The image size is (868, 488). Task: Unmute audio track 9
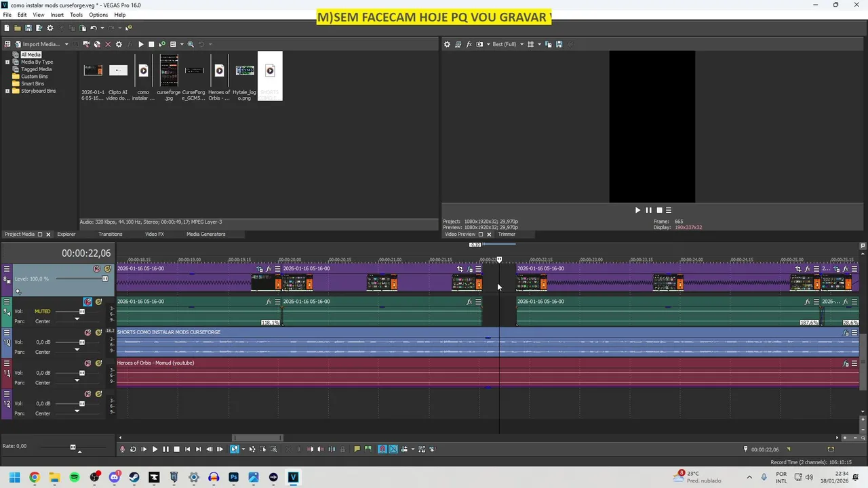point(87,302)
